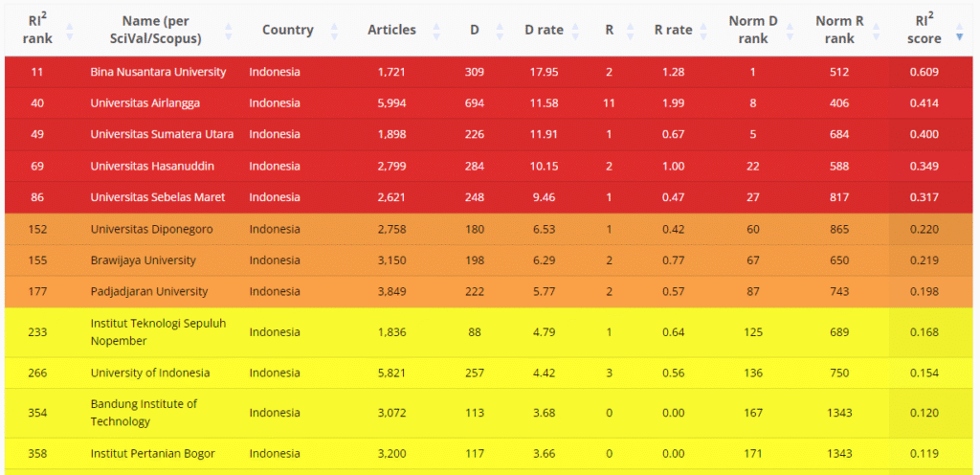
Task: Click sort arrows beside the D header
Action: [500, 30]
